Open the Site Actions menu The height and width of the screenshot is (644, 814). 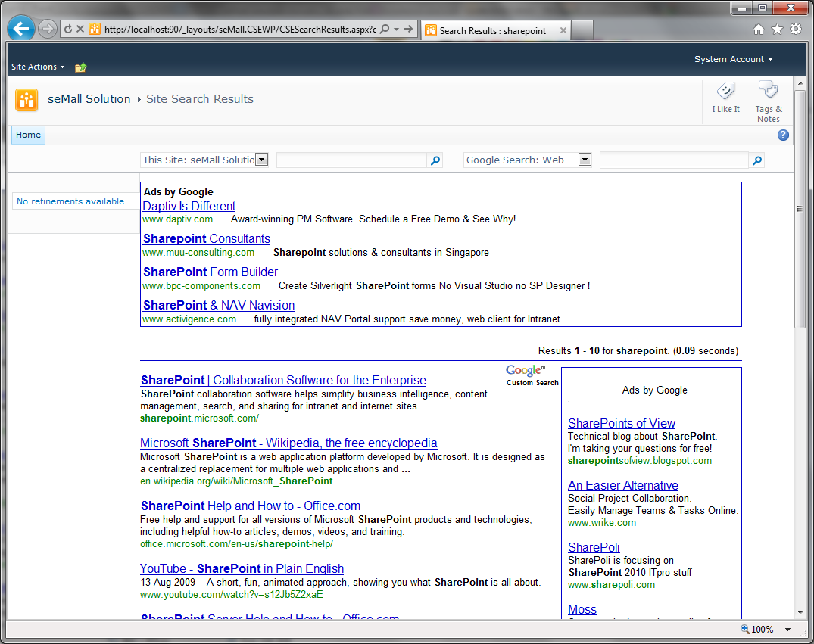point(38,67)
